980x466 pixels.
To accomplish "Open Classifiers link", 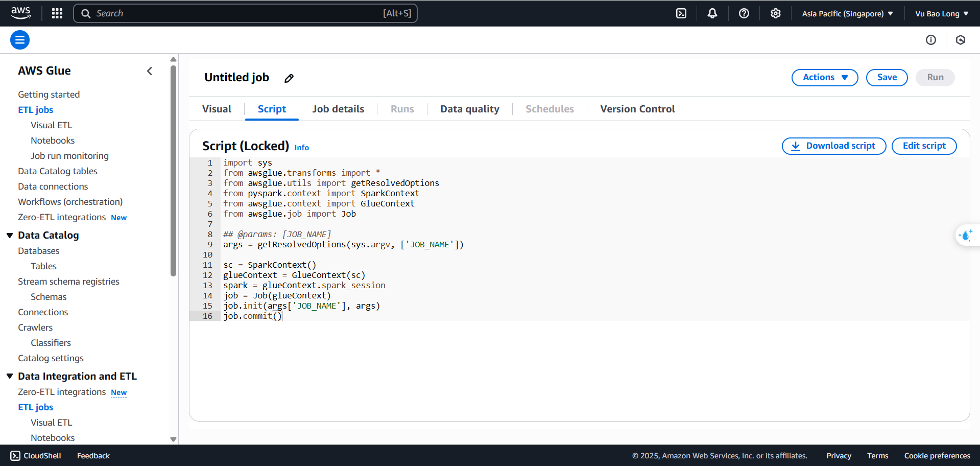I will pos(51,343).
